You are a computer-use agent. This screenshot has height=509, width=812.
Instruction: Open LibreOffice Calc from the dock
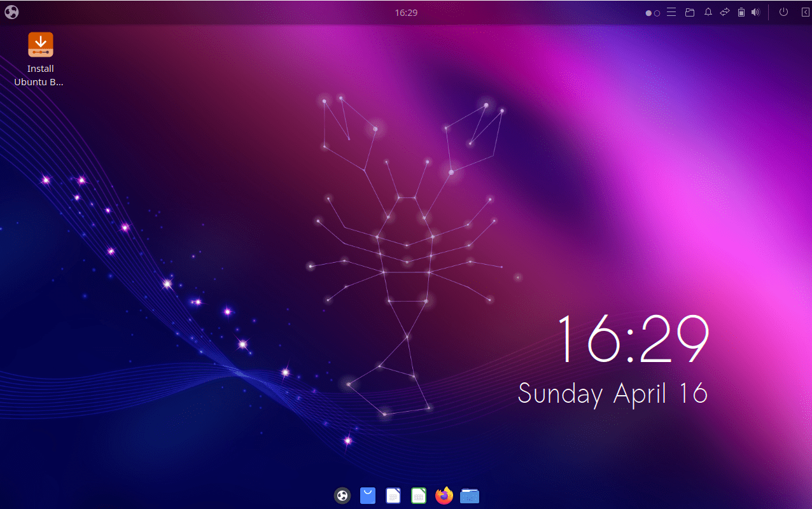point(418,496)
